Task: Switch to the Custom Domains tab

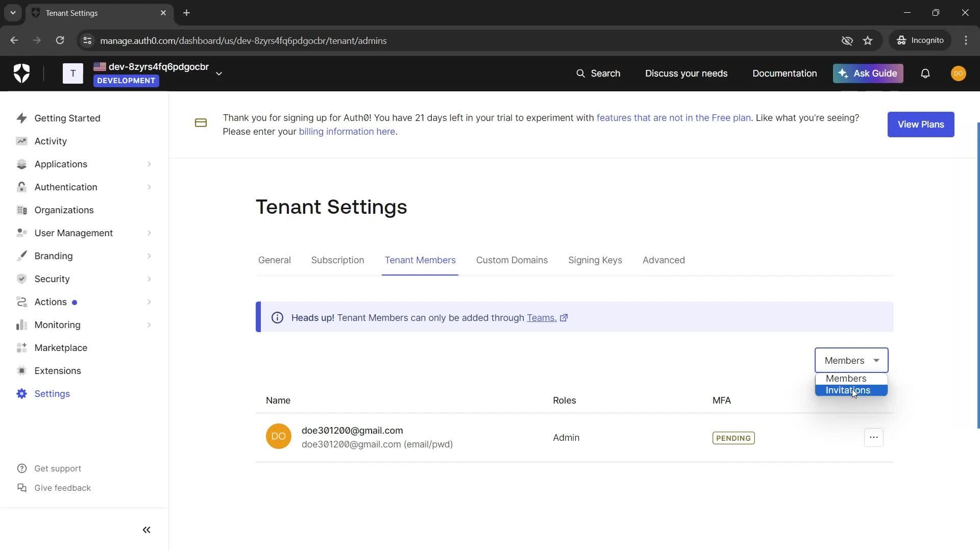Action: [x=511, y=260]
